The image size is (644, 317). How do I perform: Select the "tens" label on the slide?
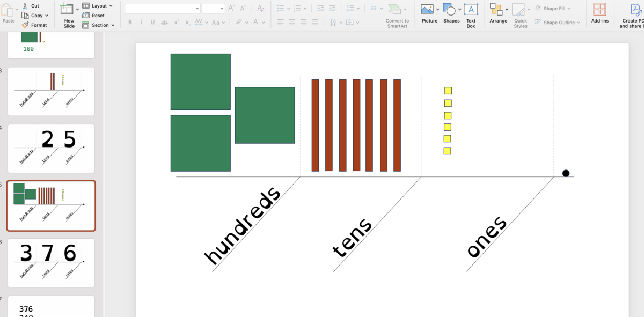coord(352,238)
